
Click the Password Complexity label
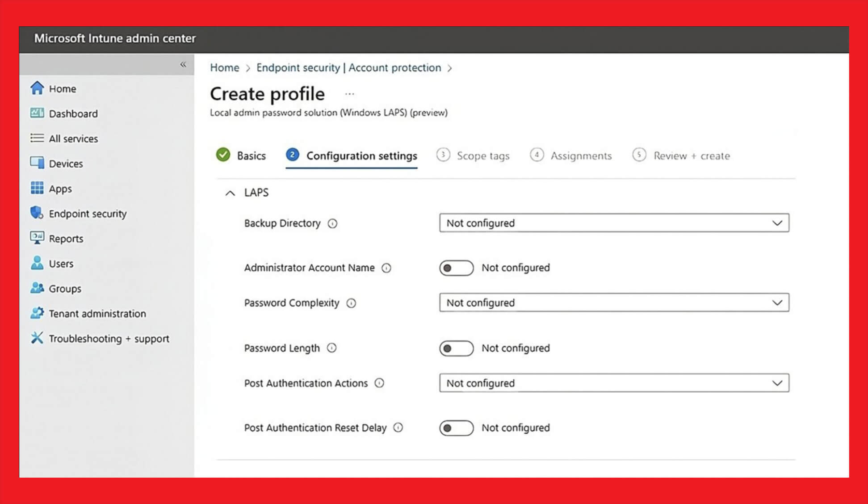[x=292, y=303]
